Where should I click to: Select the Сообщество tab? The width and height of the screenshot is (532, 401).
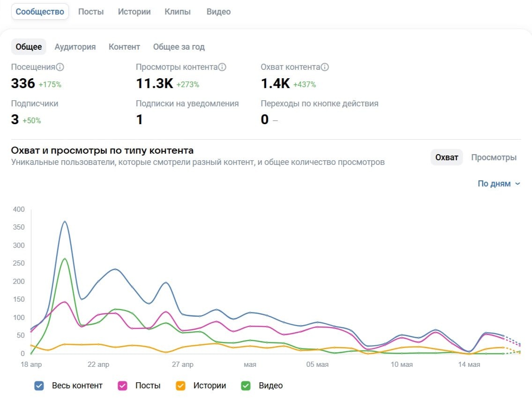tap(40, 12)
